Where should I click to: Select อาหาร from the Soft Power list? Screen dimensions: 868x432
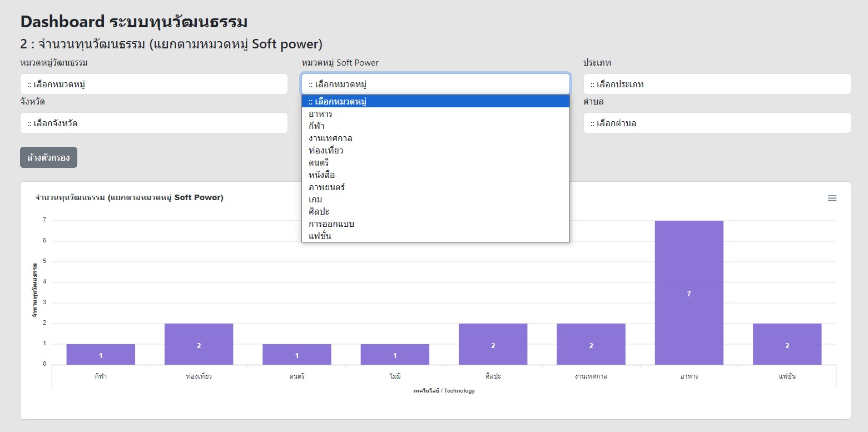(x=321, y=114)
